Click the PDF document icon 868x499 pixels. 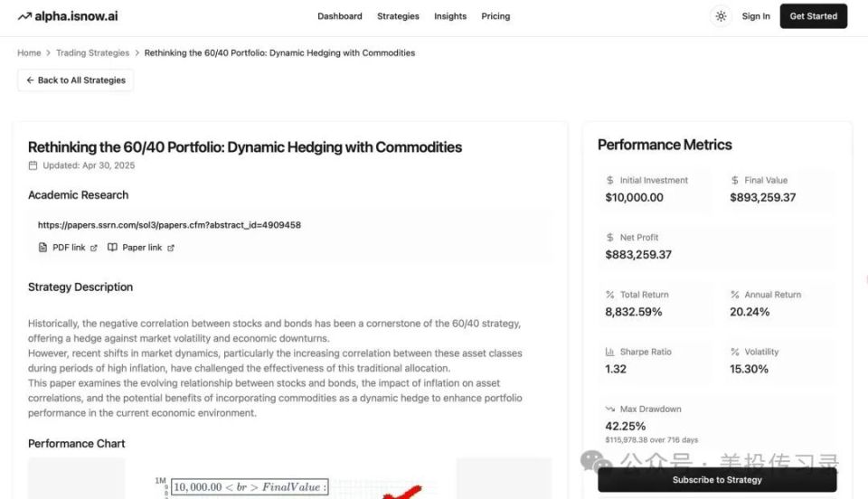click(42, 248)
